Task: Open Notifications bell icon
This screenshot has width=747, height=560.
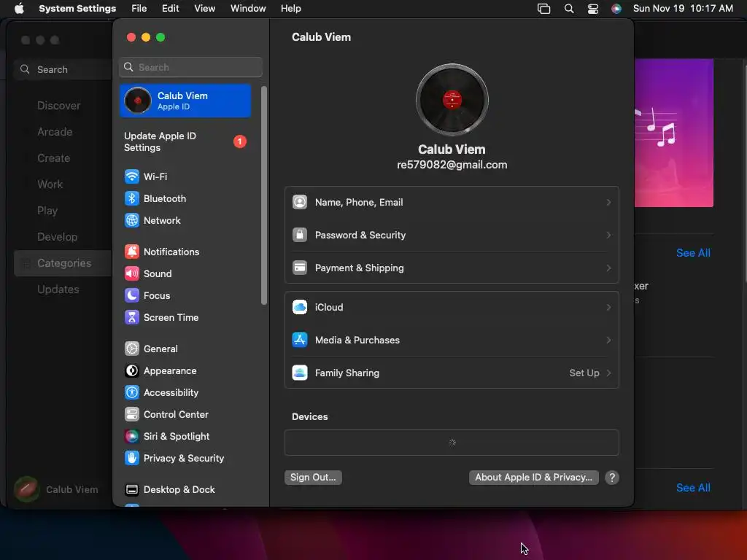Action: pyautogui.click(x=132, y=252)
